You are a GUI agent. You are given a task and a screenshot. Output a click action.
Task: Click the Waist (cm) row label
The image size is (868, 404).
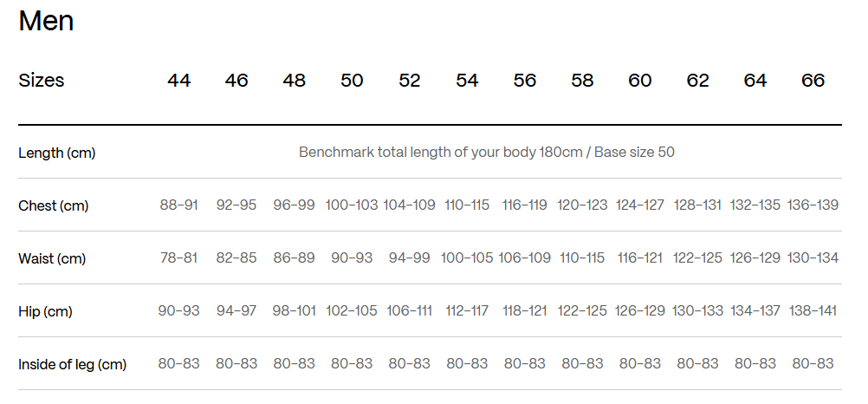coord(52,259)
